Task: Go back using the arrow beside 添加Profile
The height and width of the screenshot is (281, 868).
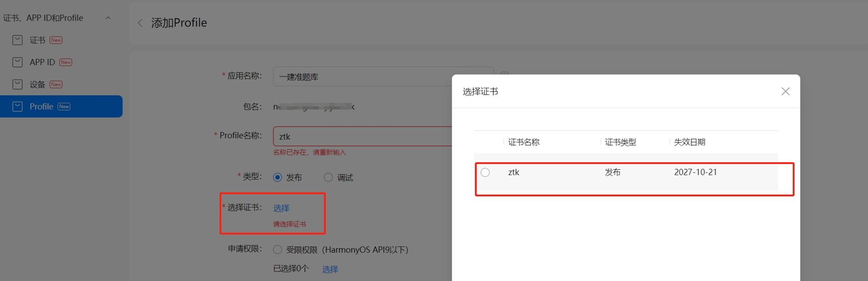Action: [140, 23]
